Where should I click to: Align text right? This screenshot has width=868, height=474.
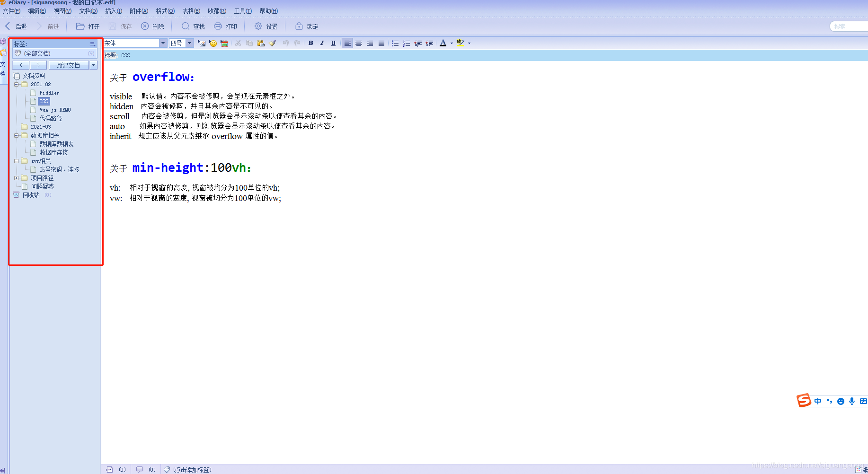[370, 43]
